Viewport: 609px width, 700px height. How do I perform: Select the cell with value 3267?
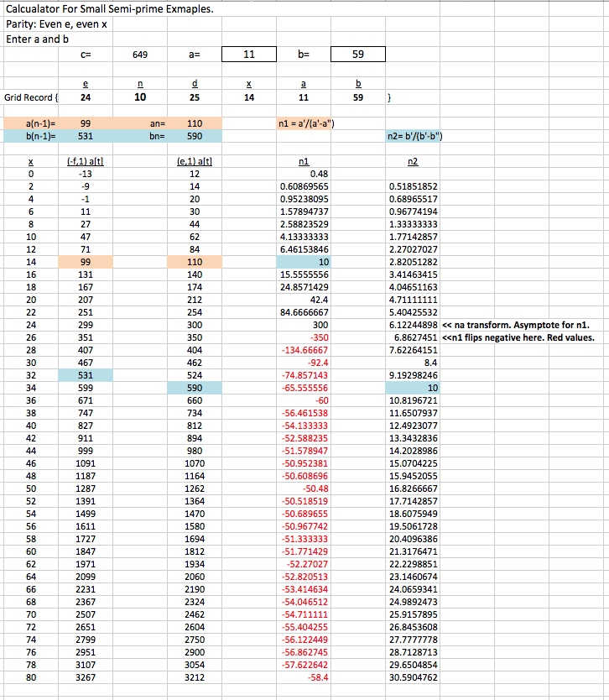[x=86, y=677]
